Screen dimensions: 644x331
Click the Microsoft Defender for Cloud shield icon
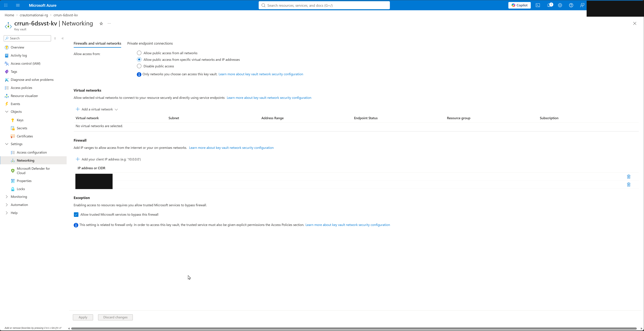13,171
